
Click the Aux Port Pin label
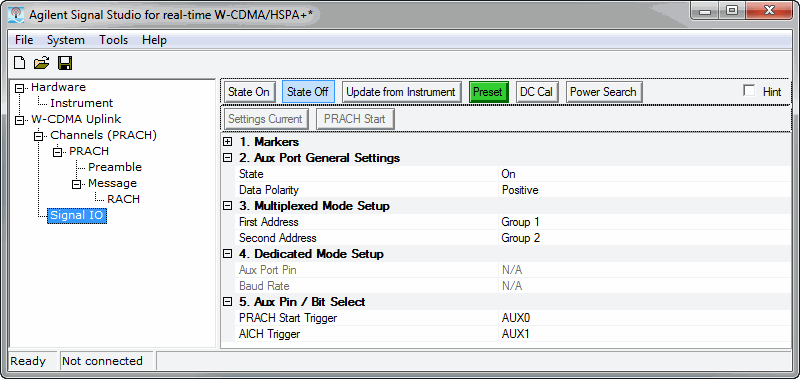[267, 270]
